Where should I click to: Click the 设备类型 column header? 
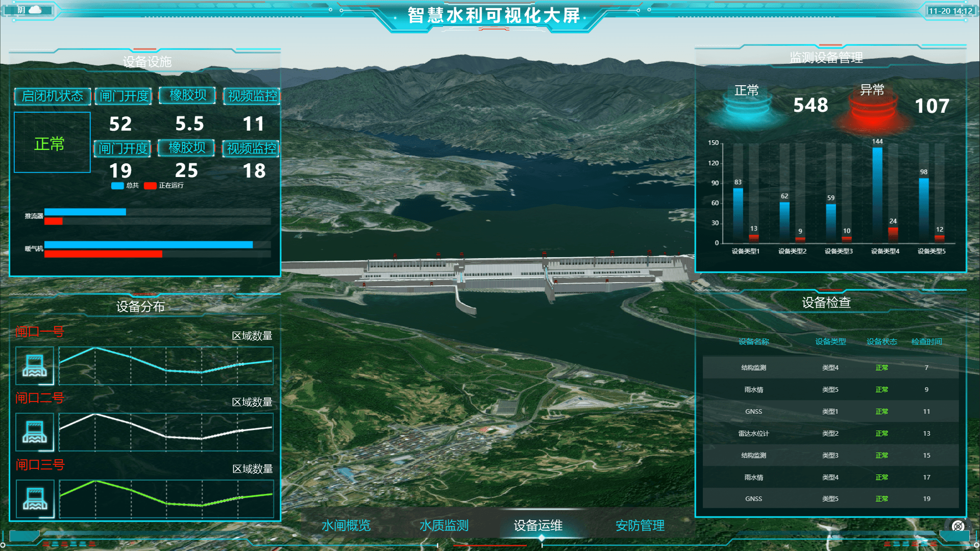[x=830, y=341]
